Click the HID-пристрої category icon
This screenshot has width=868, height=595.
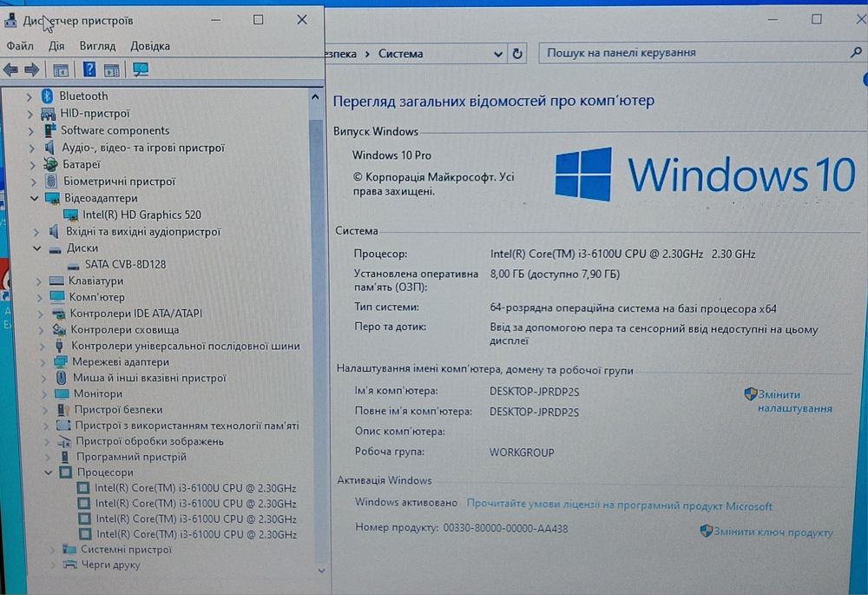click(x=48, y=114)
